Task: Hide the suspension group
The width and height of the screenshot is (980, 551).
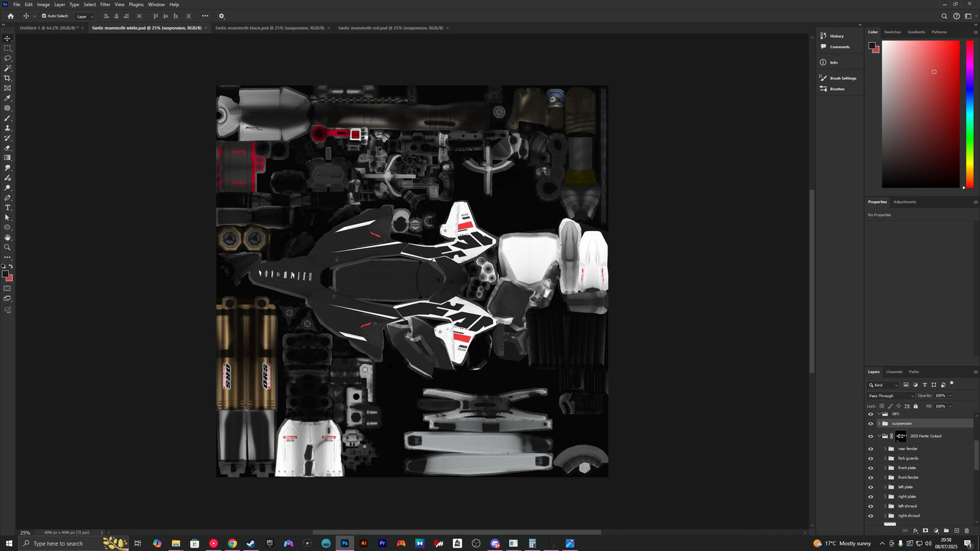Action: (870, 424)
